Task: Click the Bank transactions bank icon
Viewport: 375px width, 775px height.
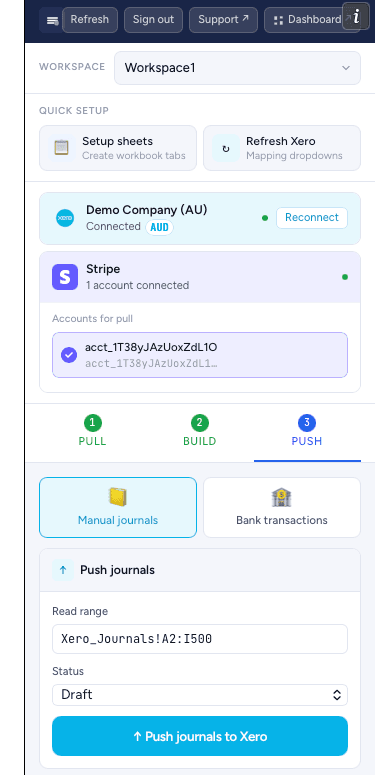Action: click(x=282, y=497)
